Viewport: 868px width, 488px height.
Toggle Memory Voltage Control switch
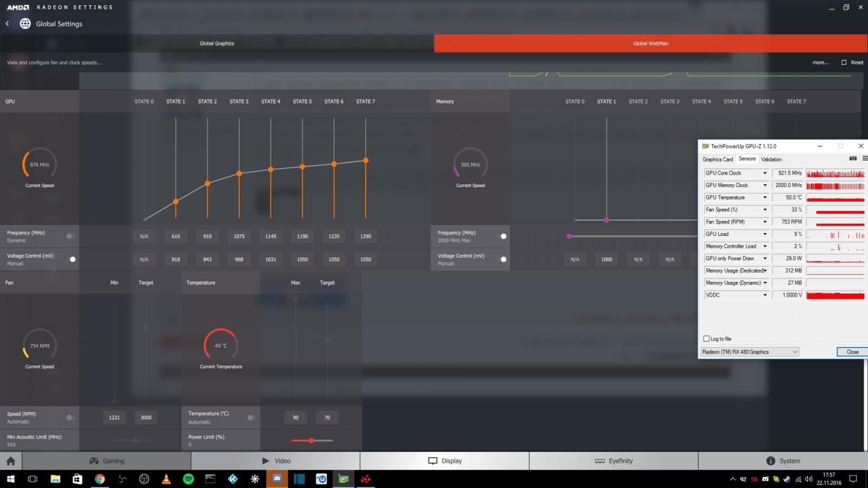[x=503, y=259]
